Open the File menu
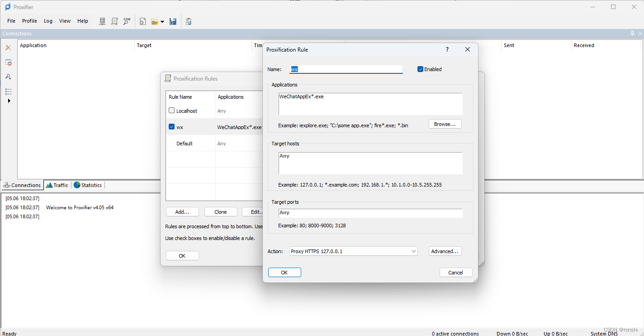Image resolution: width=644 pixels, height=336 pixels. [11, 21]
